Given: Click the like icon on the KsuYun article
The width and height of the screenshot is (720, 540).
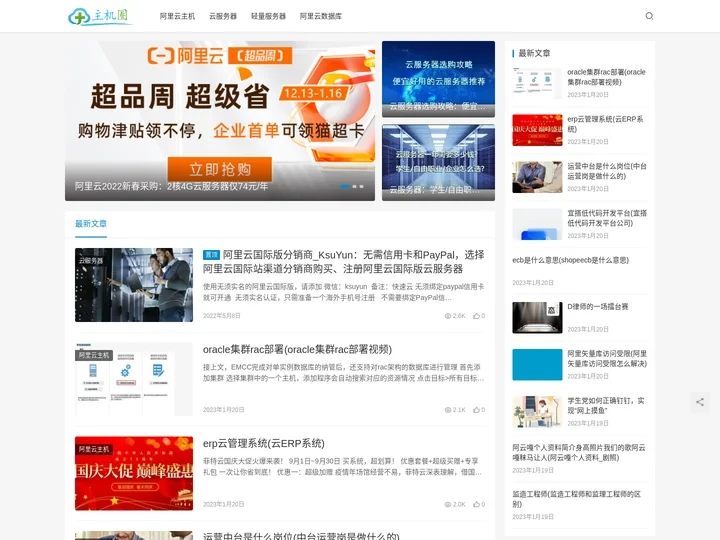Looking at the screenshot, I should click(477, 316).
